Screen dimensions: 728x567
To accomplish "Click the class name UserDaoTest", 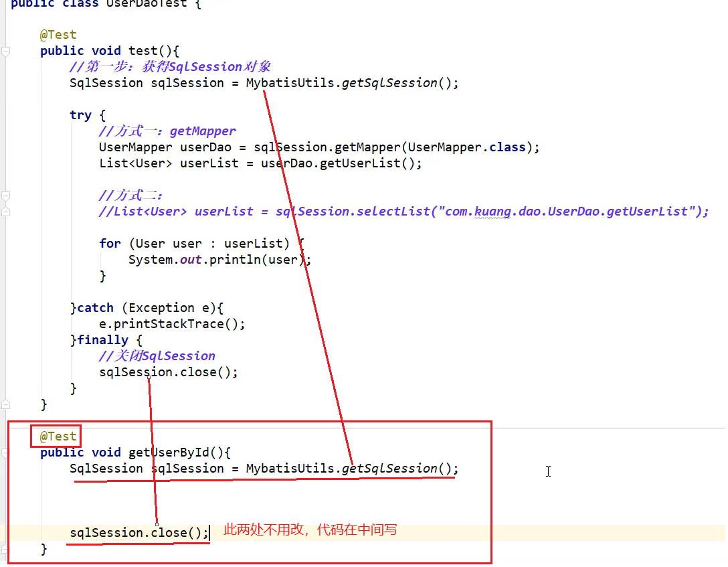I will click(x=147, y=4).
